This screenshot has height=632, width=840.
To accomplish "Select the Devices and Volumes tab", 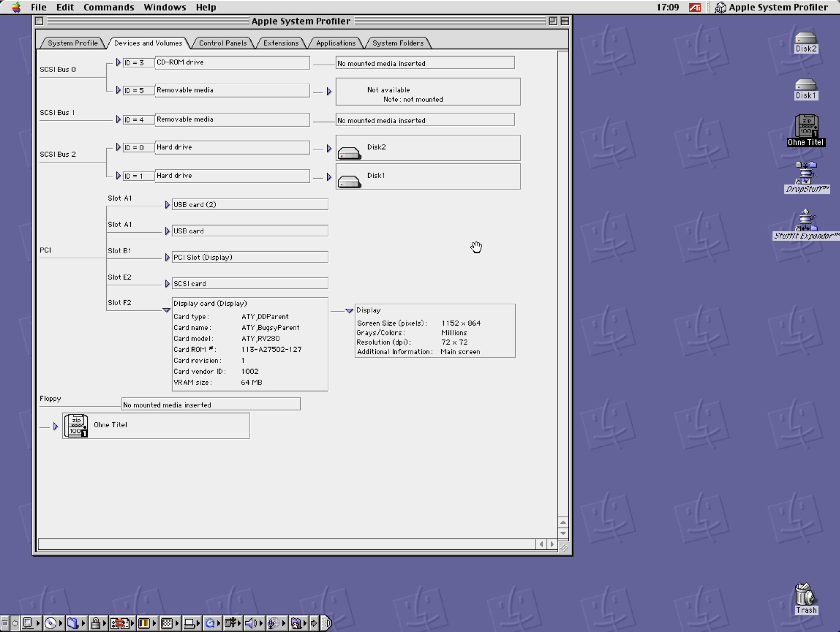I will (x=148, y=43).
